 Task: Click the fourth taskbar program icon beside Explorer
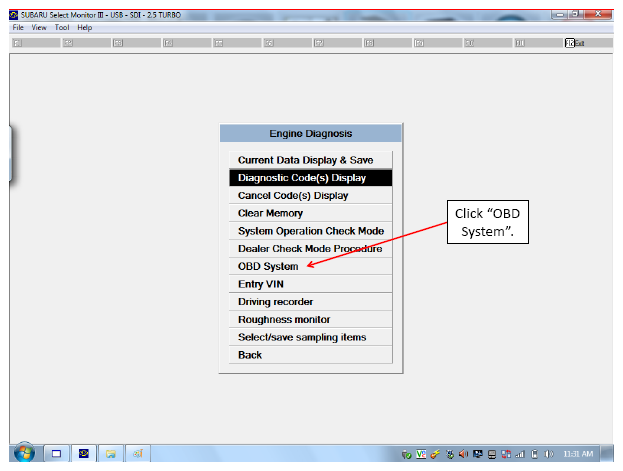[138, 454]
